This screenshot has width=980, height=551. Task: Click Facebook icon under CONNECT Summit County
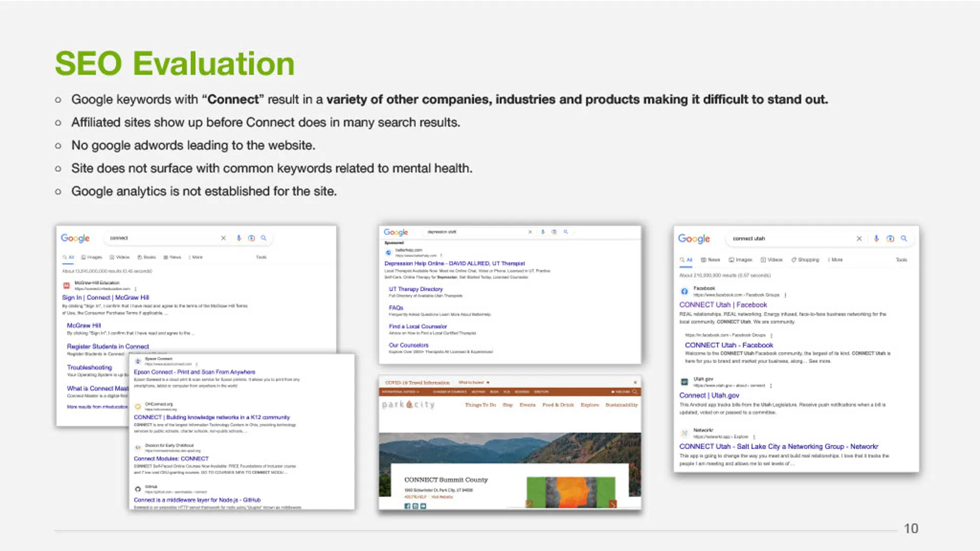coord(407,506)
